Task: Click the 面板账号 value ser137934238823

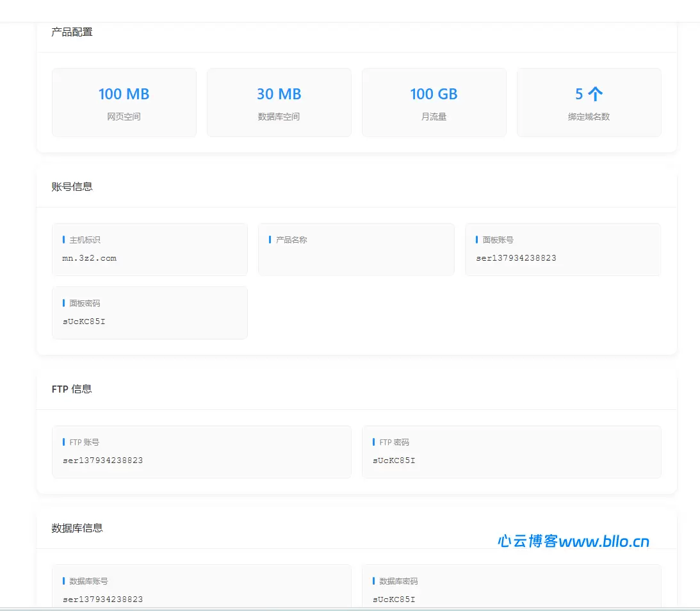Action: (x=516, y=258)
